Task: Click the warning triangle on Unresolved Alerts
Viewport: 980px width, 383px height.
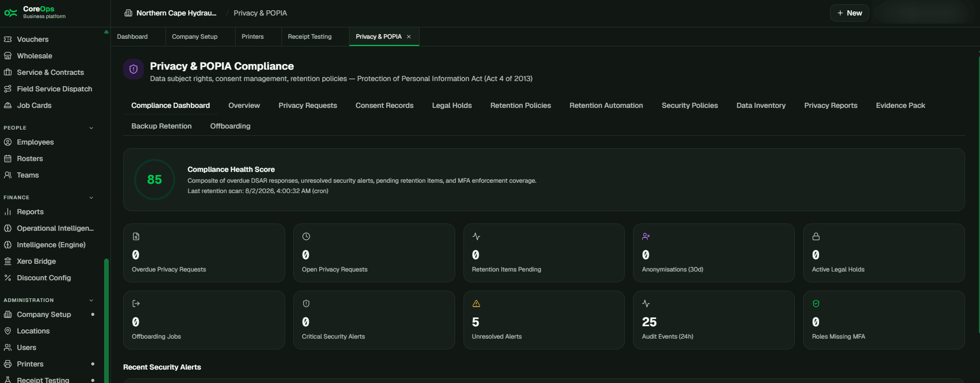Action: pyautogui.click(x=476, y=304)
